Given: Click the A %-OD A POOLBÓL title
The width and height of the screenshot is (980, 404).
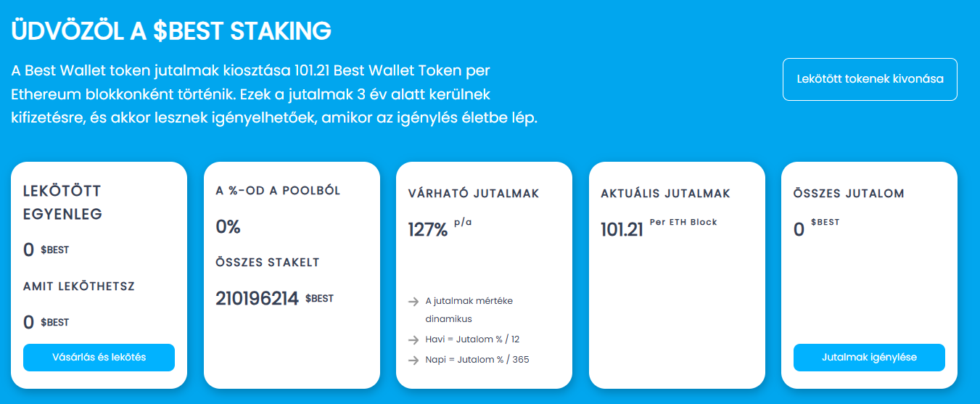Looking at the screenshot, I should (278, 191).
